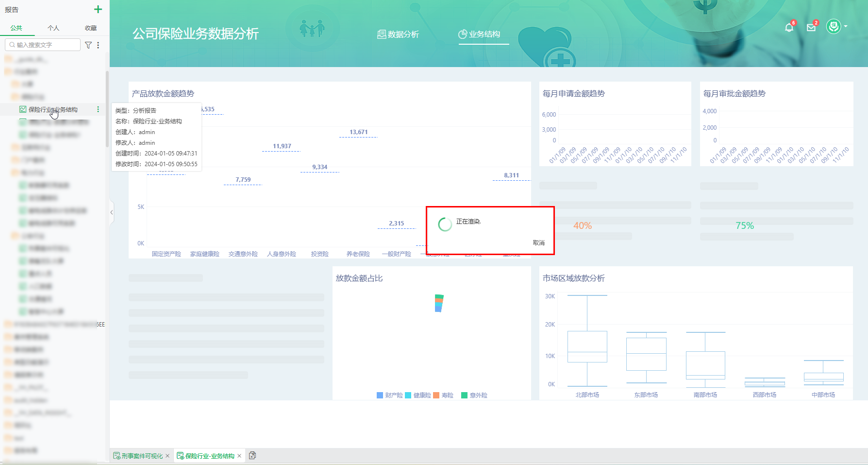Switch to the 个人 tab
Screen dimensions: 868x465
53,28
